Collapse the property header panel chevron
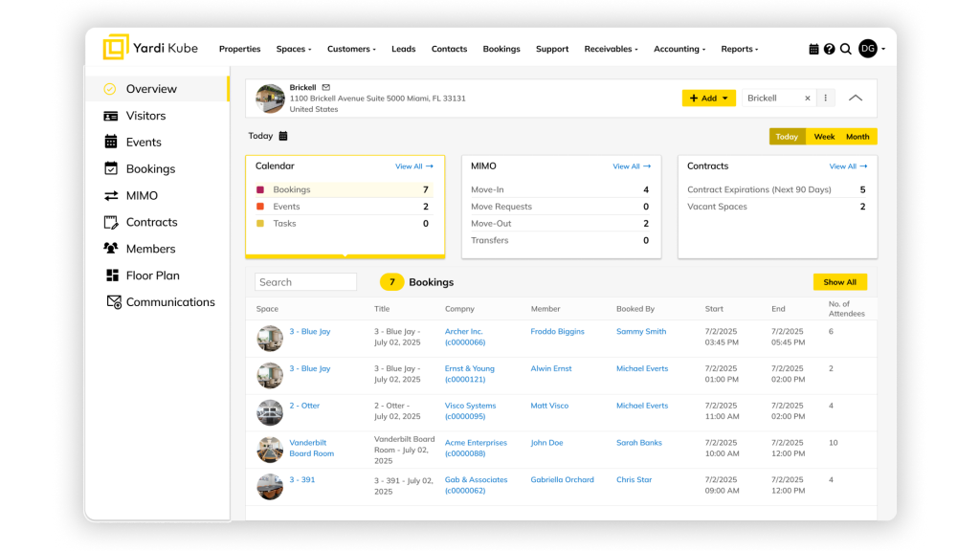980x551 pixels. tap(856, 98)
